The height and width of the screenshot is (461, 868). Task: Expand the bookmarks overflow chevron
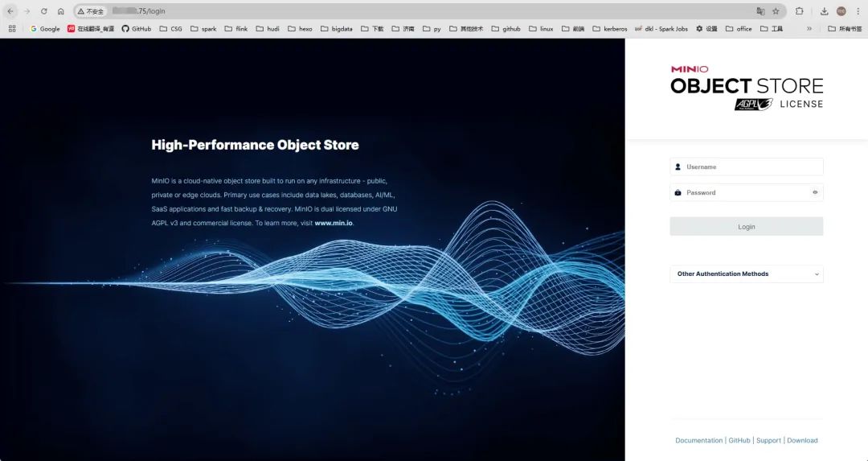tap(809, 29)
